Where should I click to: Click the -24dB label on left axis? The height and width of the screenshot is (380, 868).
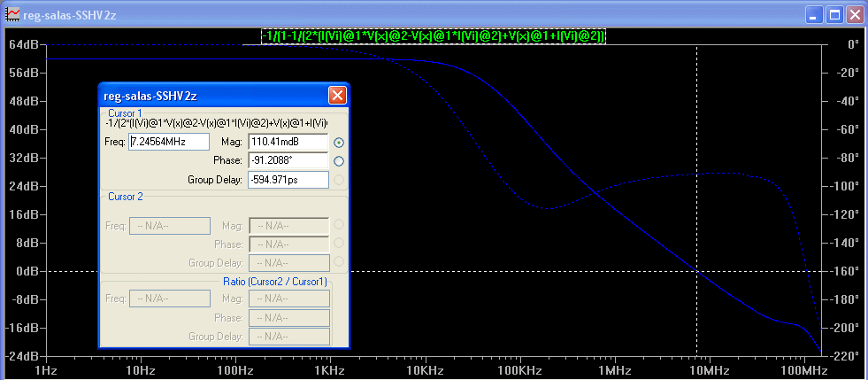[19, 355]
